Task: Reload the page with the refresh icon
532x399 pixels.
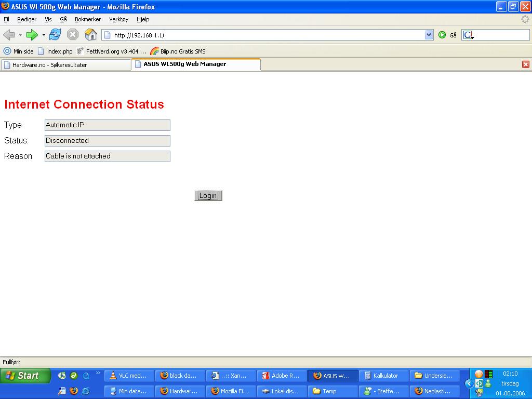Action: point(55,35)
